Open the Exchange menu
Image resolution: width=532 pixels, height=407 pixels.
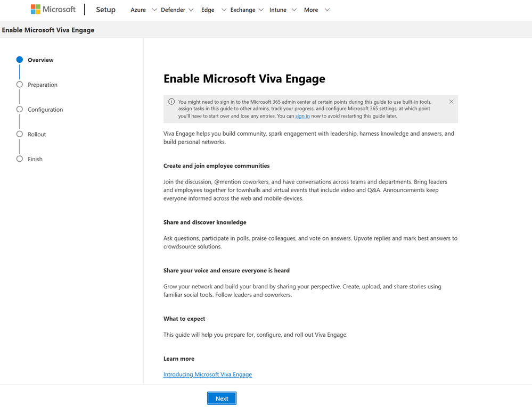[x=243, y=10]
